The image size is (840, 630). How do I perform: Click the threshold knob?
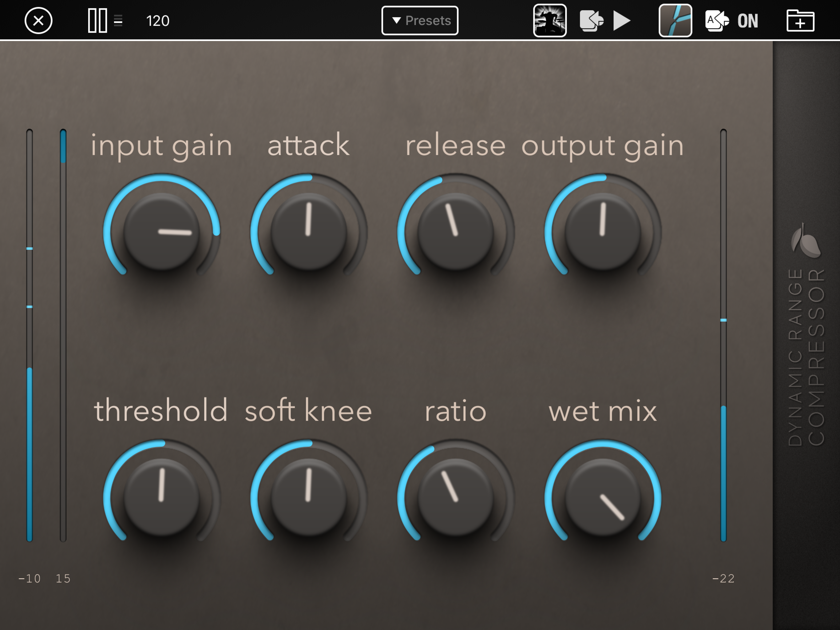pyautogui.click(x=162, y=497)
